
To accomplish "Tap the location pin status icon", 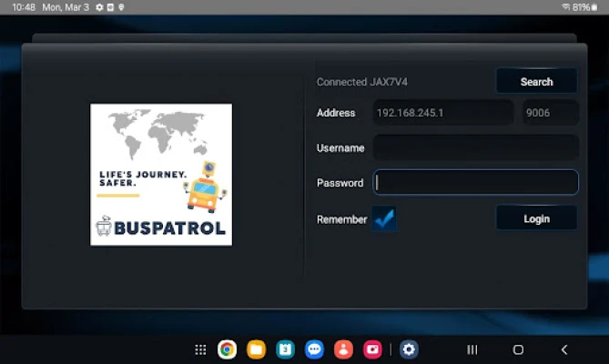I will click(x=121, y=7).
